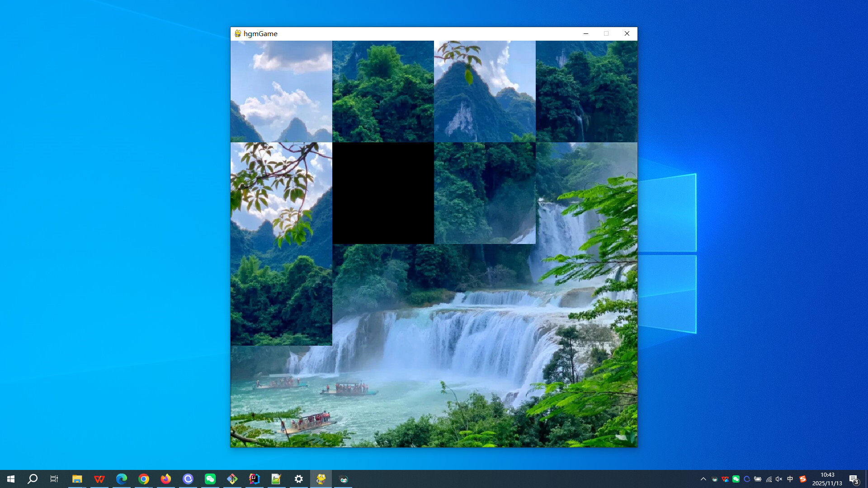Viewport: 868px width, 488px height.
Task: Click the battery icon in the system tray
Action: 758,479
